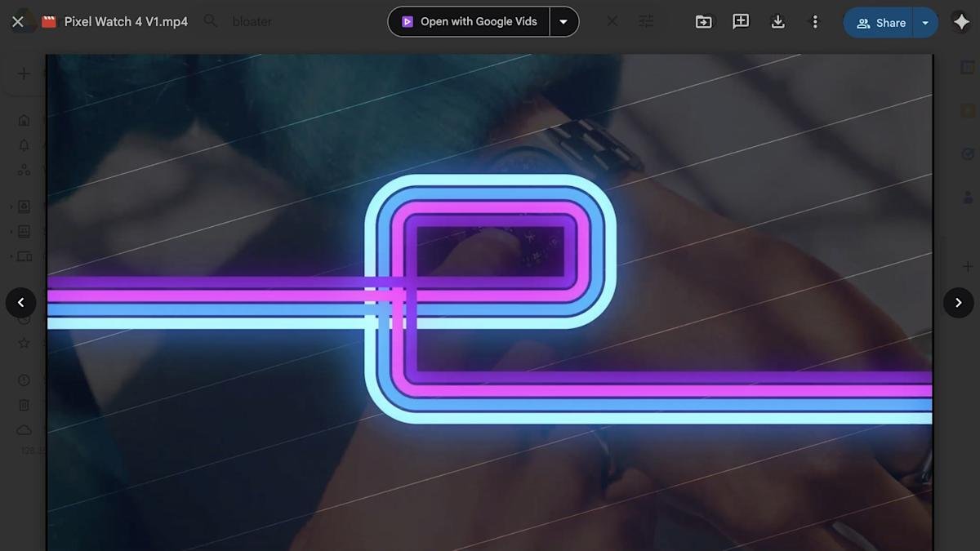Clear the bloater search query with X
980x551 pixels.
[612, 21]
